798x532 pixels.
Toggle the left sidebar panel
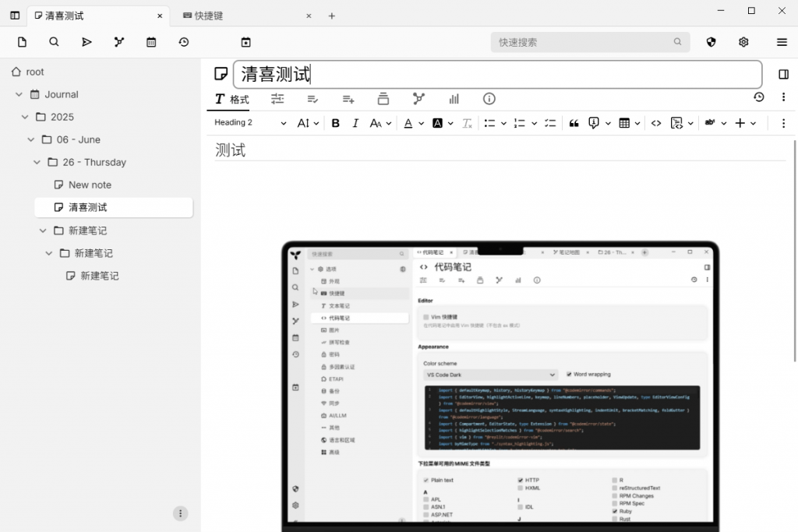click(15, 16)
